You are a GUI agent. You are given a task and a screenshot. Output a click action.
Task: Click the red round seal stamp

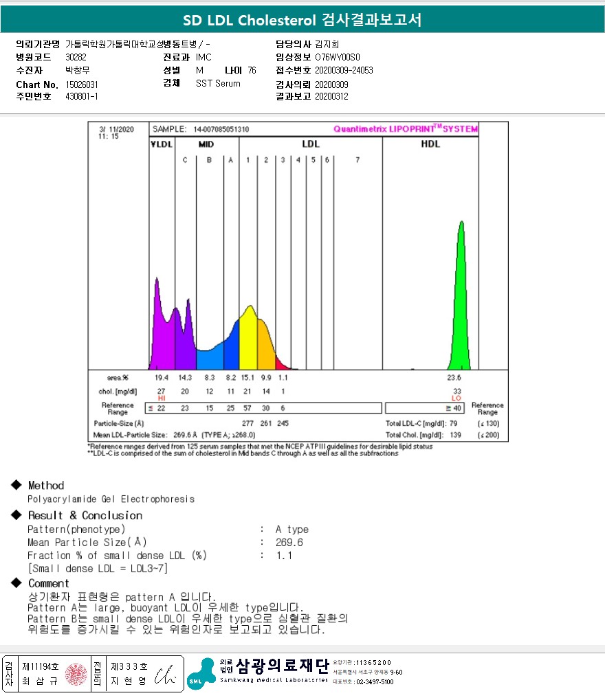click(76, 674)
